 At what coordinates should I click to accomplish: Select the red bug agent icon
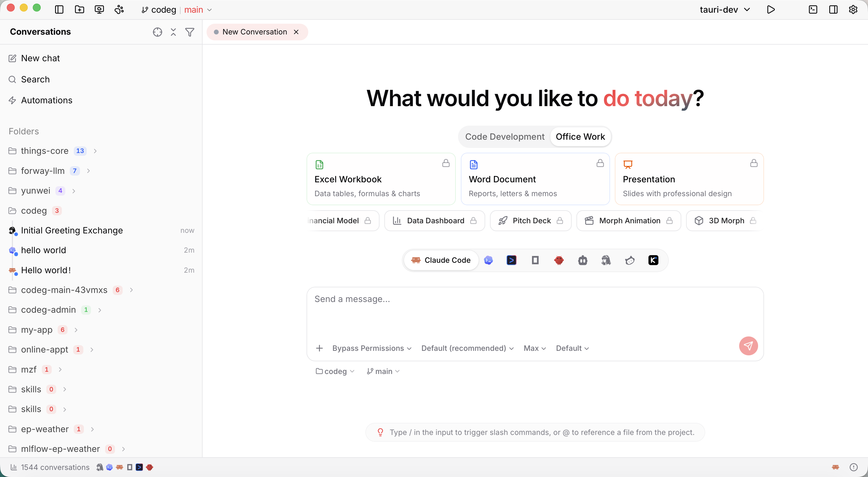559,260
